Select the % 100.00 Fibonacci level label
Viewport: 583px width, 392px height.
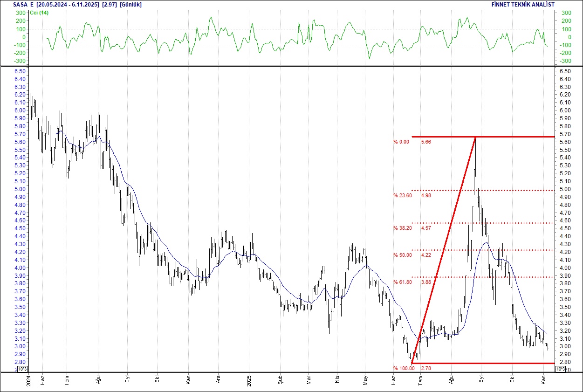(x=404, y=369)
